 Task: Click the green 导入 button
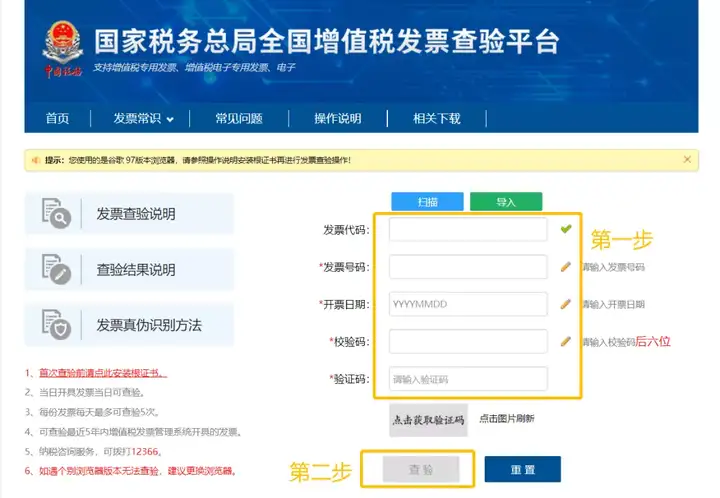[506, 201]
